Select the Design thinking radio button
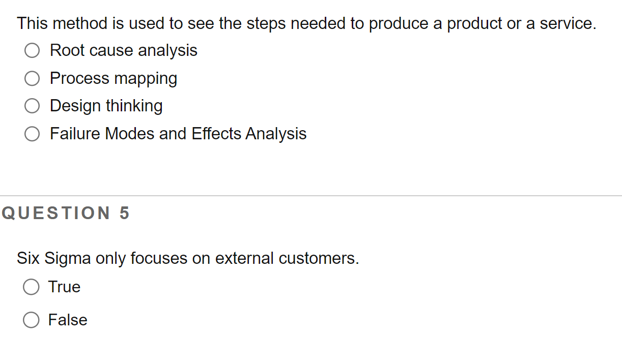This screenshot has height=364, width=622. coord(32,106)
